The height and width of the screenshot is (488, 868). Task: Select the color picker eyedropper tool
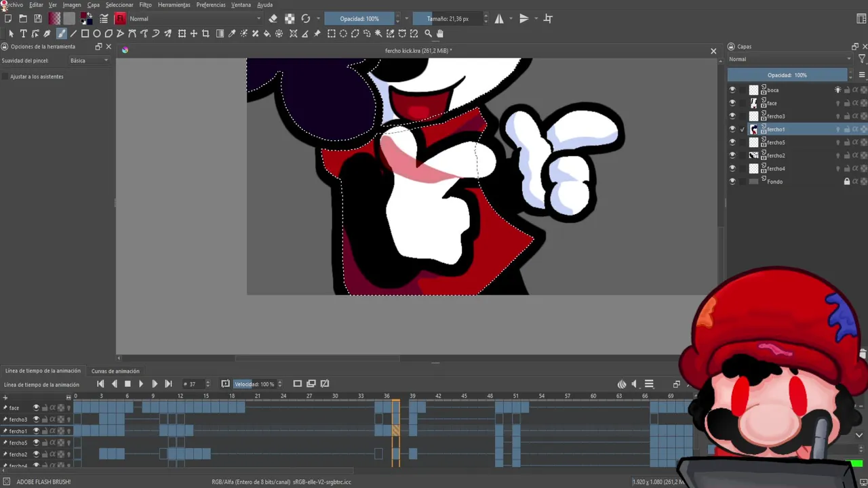(x=231, y=33)
